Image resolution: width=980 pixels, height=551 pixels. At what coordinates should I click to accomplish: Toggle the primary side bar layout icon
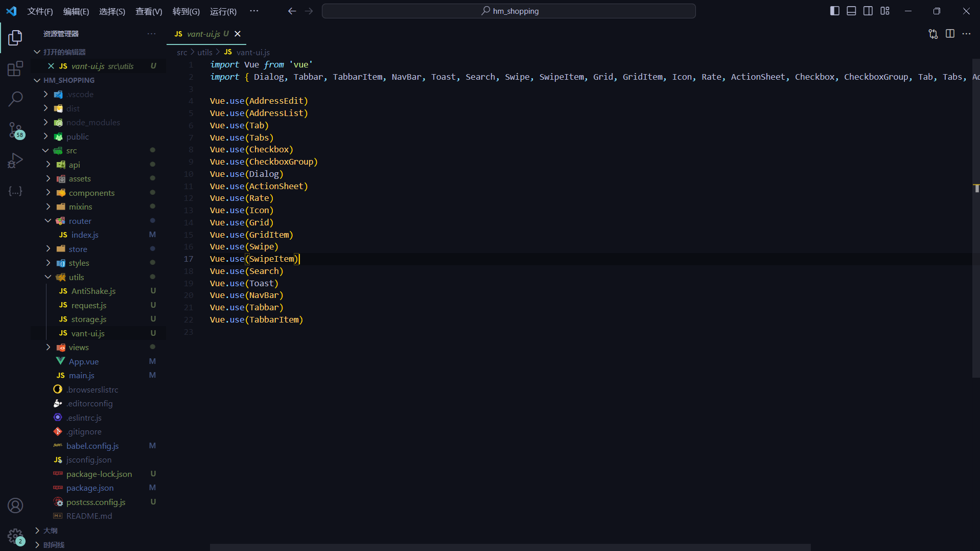(834, 11)
